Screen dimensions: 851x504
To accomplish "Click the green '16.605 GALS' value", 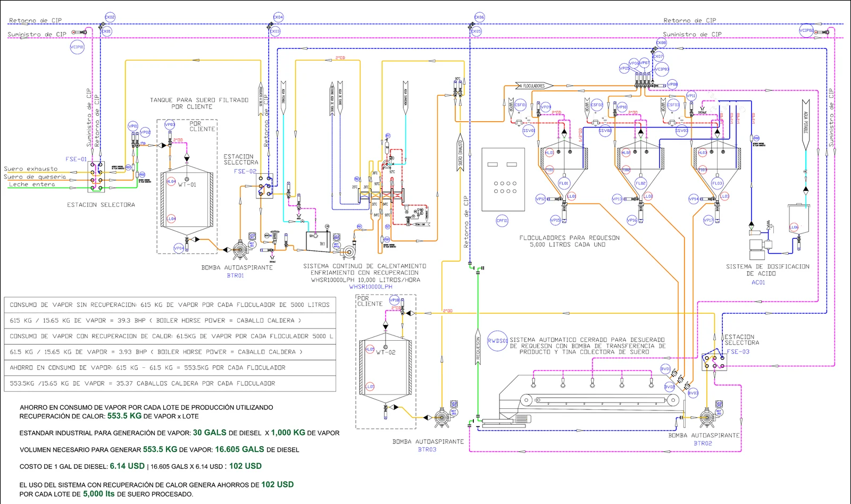I will (x=239, y=449).
